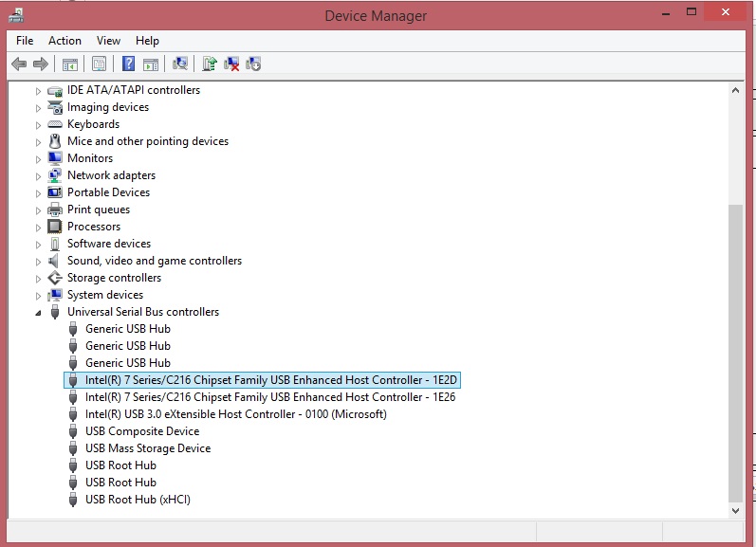Open the File menu
The width and height of the screenshot is (756, 547).
tap(25, 41)
